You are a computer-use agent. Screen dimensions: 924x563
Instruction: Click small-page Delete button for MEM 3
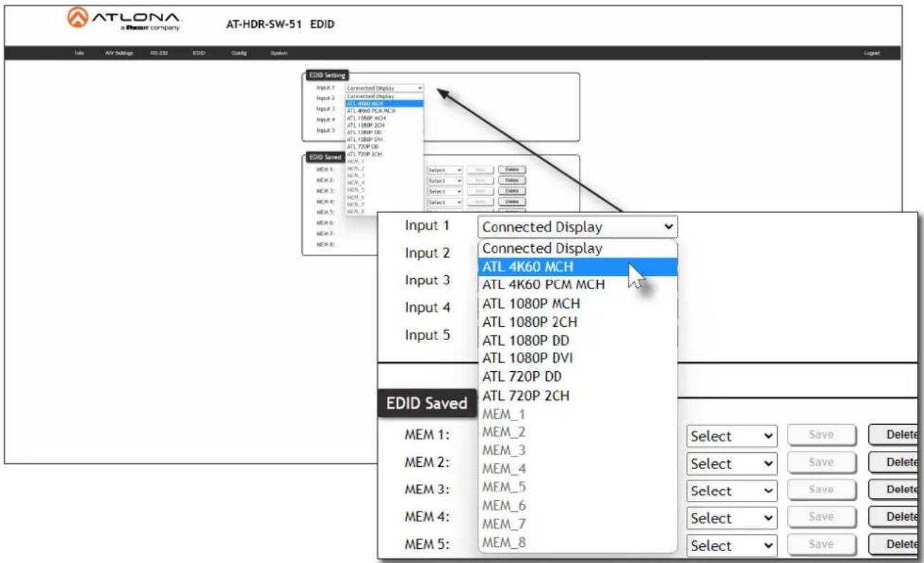[x=512, y=191]
